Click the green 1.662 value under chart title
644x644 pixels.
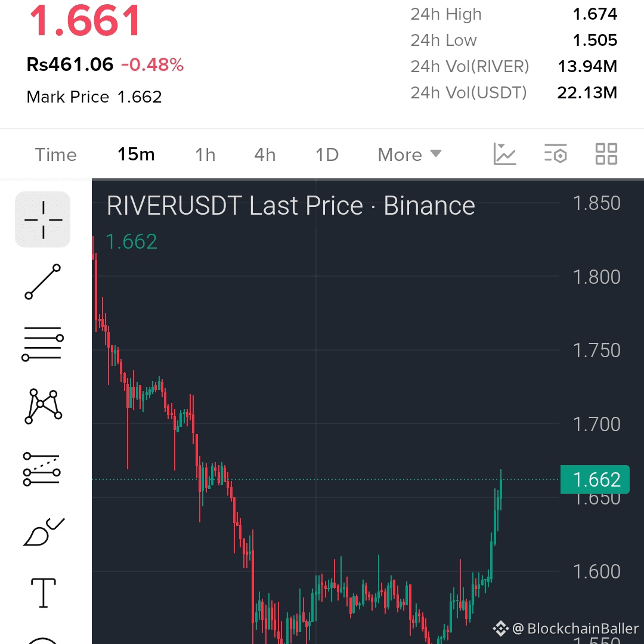click(x=131, y=241)
